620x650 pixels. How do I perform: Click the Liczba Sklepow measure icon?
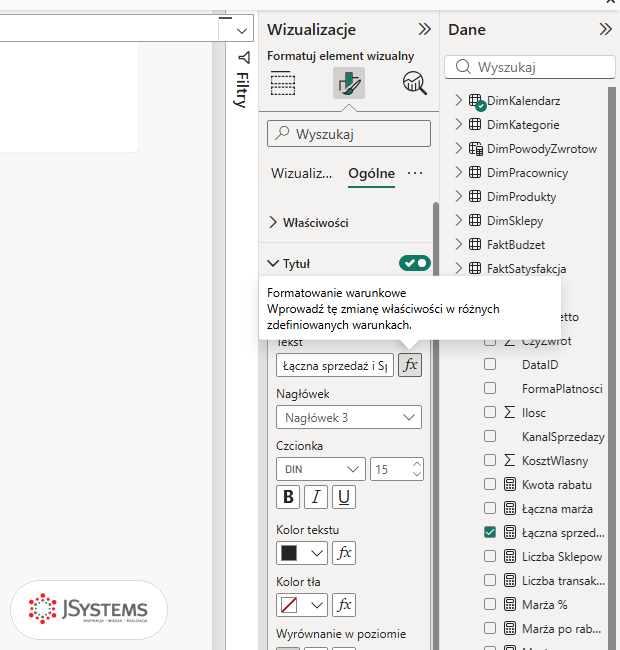(510, 556)
